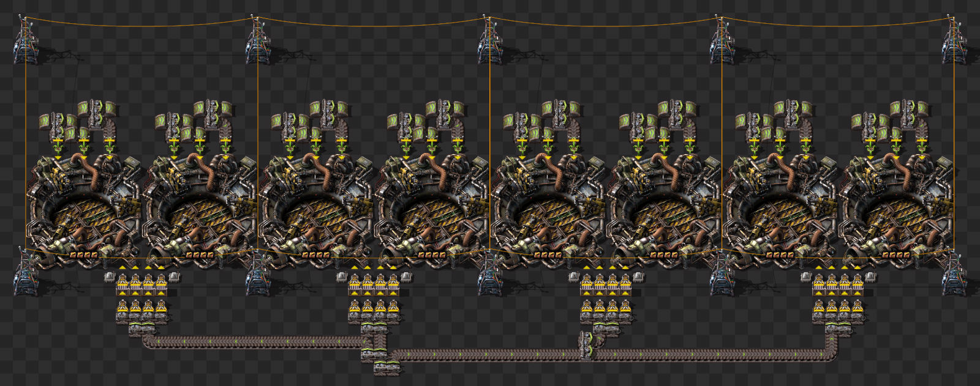Viewport: 980px width, 386px height.
Task: Select the fifth big mining drill from left
Action: point(548,211)
